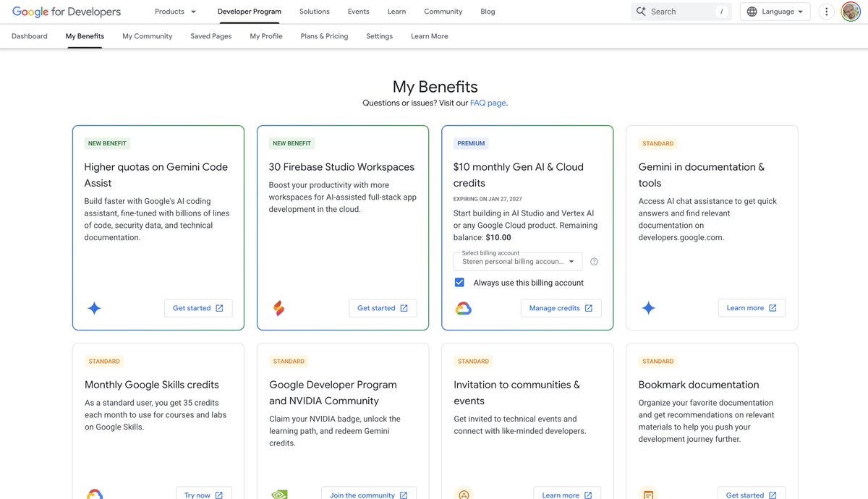Click the globe icon in Language selector

pos(752,12)
